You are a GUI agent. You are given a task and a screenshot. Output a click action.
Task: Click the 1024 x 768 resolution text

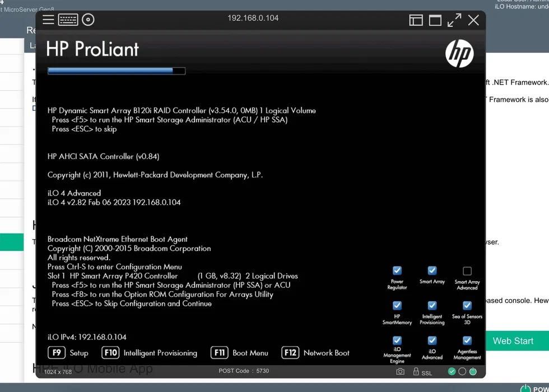[58, 372]
